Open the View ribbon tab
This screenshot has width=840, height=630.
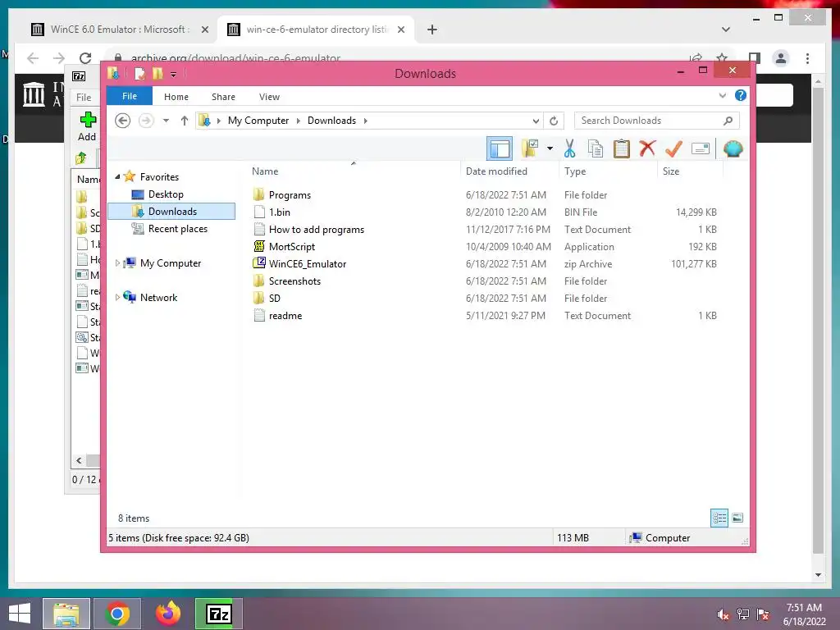tap(269, 97)
